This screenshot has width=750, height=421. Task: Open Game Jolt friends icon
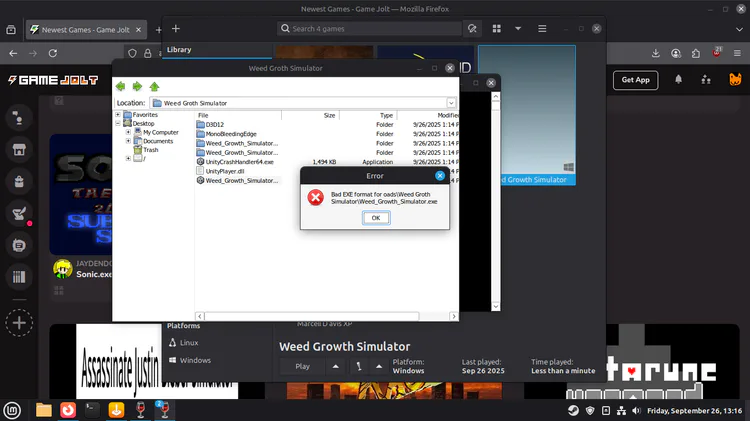click(706, 80)
